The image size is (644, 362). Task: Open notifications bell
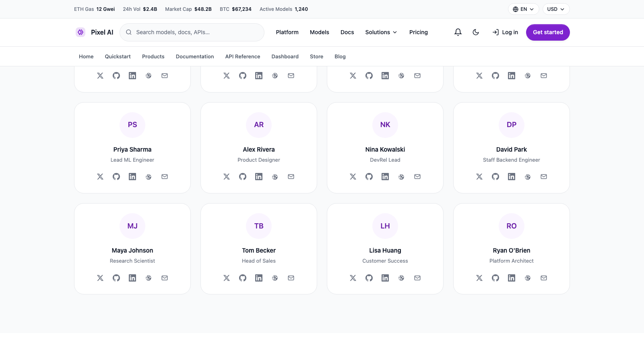pos(458,32)
